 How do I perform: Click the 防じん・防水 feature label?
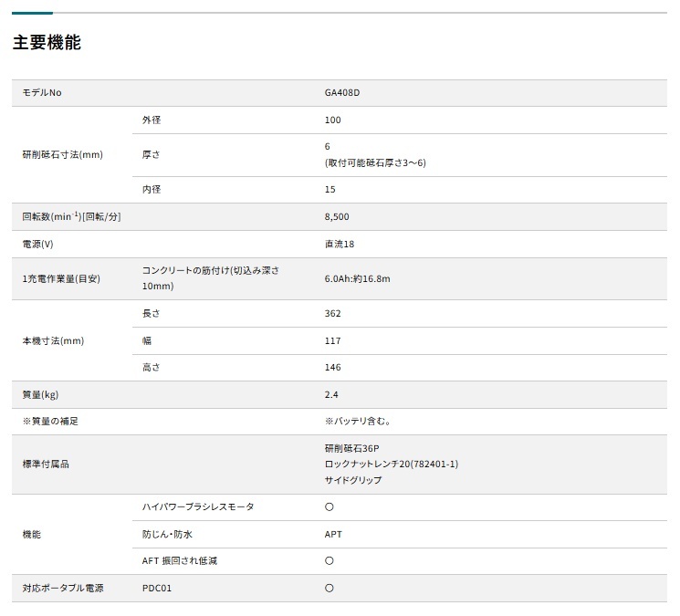click(167, 535)
